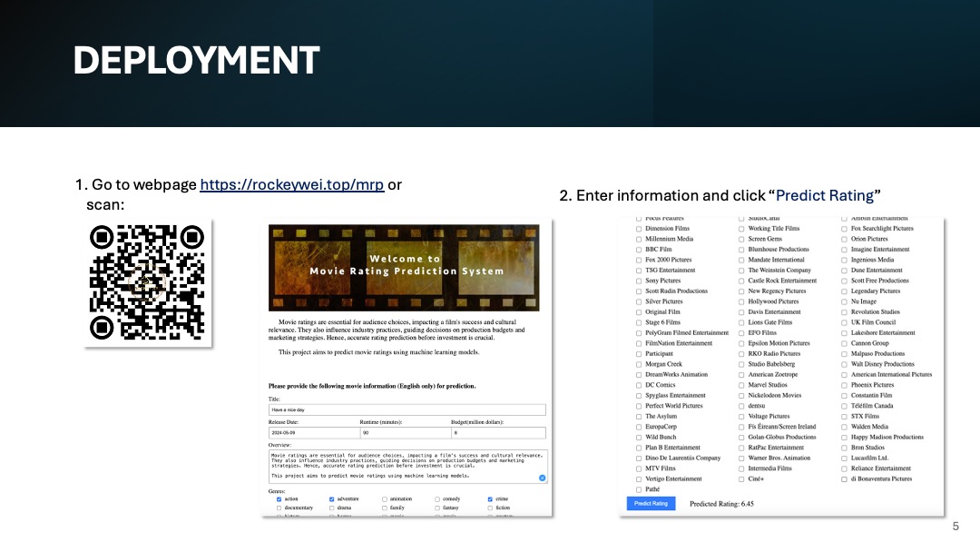Viewport: 980px width, 552px height.
Task: Select the Lucasfilm Ltd. checkbox
Action: 844,458
